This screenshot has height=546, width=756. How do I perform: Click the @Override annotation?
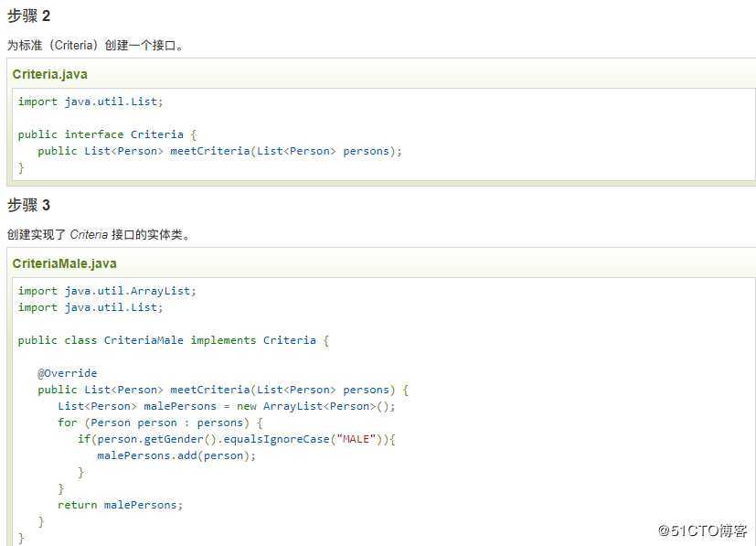67,373
